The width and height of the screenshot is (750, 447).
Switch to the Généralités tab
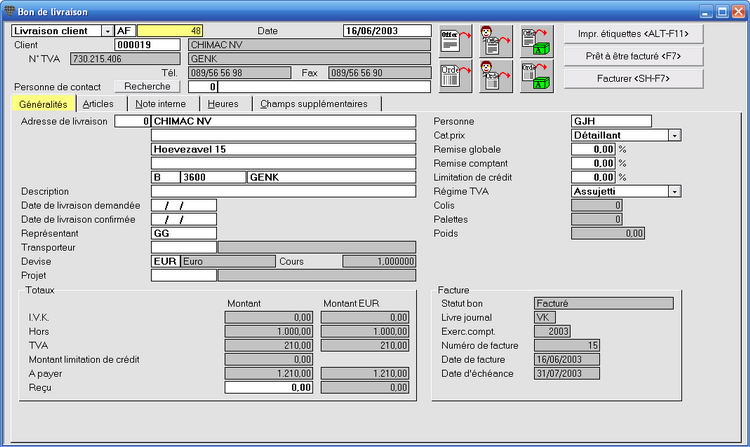click(x=43, y=104)
